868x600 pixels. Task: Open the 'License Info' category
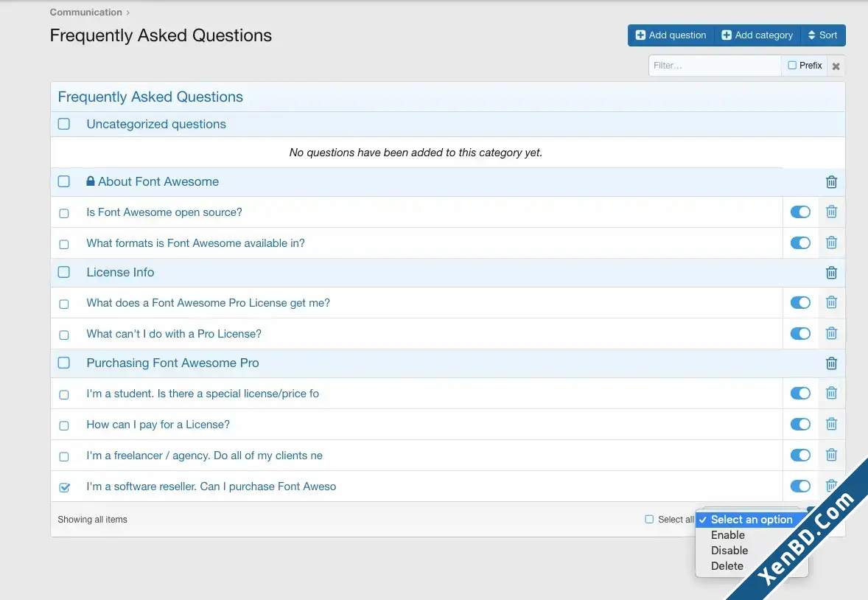coord(120,273)
